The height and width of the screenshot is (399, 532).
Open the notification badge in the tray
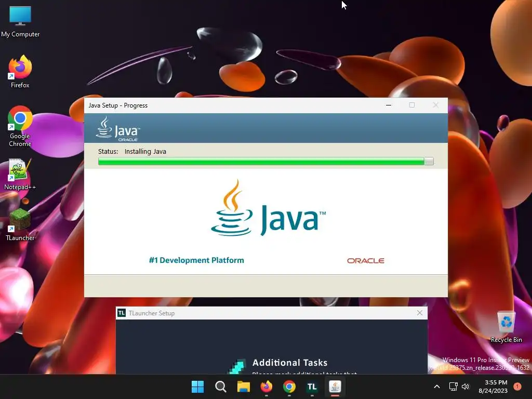[x=517, y=386]
